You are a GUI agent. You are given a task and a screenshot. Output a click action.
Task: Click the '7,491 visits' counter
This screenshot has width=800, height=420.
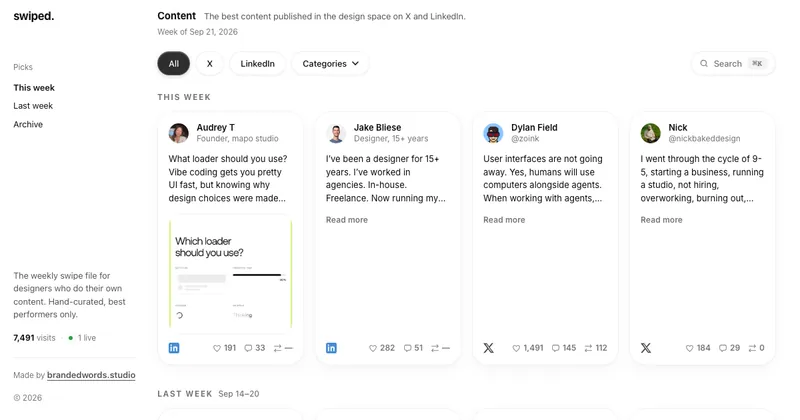pyautogui.click(x=34, y=338)
